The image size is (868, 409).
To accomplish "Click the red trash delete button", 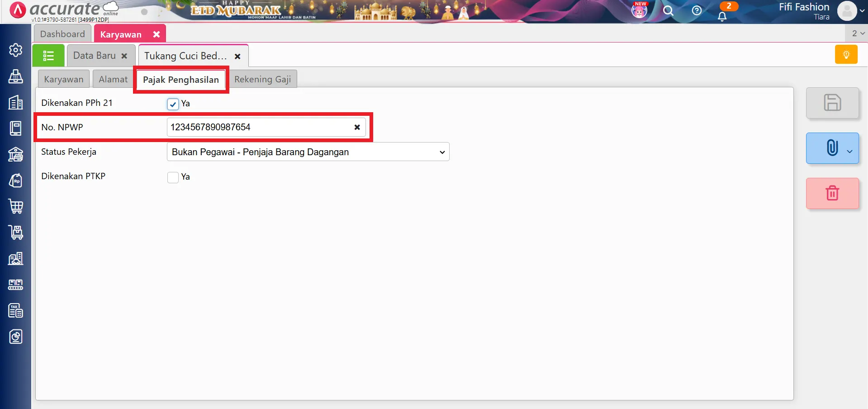I will [832, 193].
